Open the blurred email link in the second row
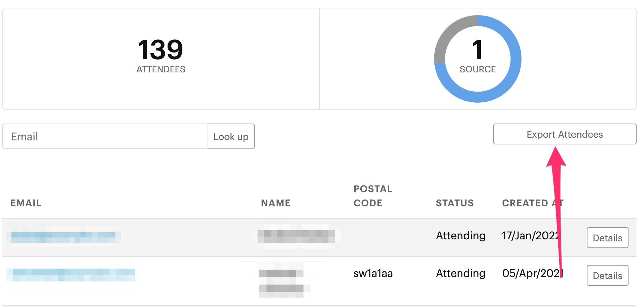Viewport: 644px width, 307px height. point(71,275)
